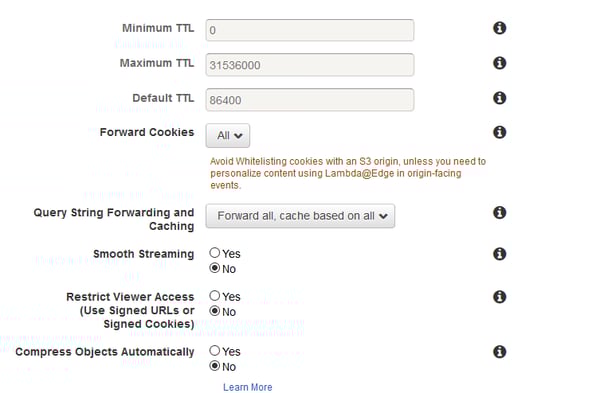Click the info icon beside Maximum TTL
Viewport: 600px width, 393px height.
point(499,63)
